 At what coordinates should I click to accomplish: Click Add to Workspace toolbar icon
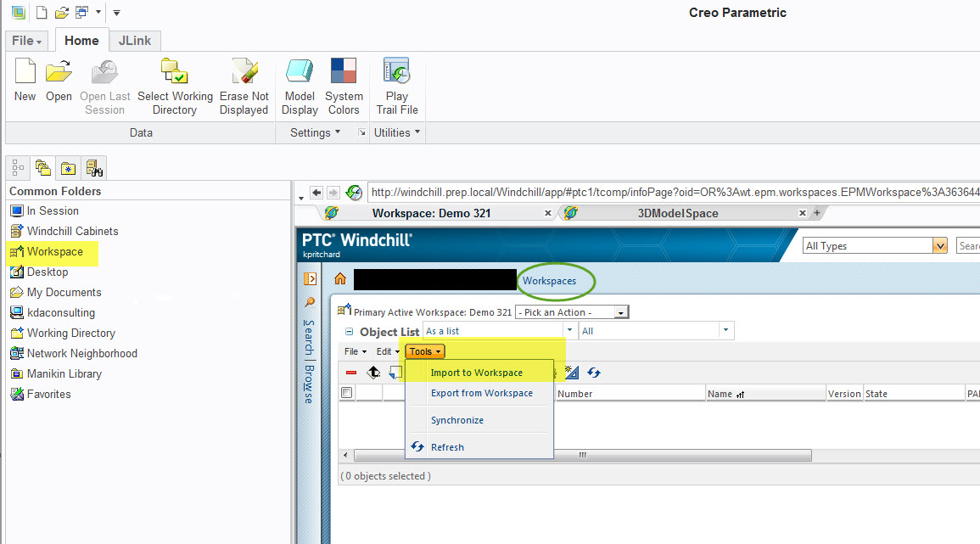(395, 373)
